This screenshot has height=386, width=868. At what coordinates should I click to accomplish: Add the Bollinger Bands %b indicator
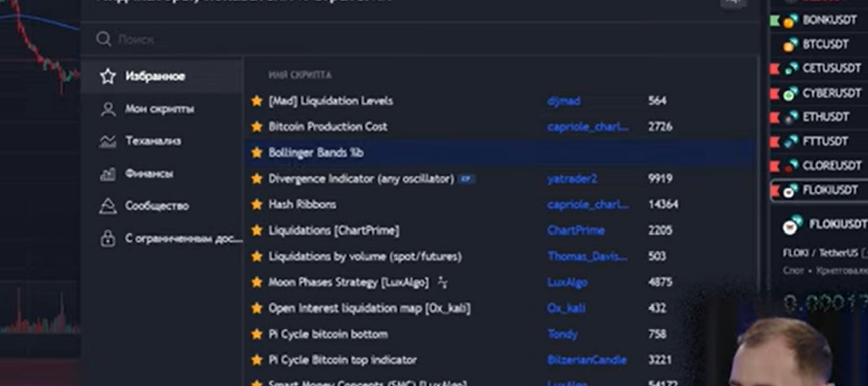pyautogui.click(x=316, y=152)
